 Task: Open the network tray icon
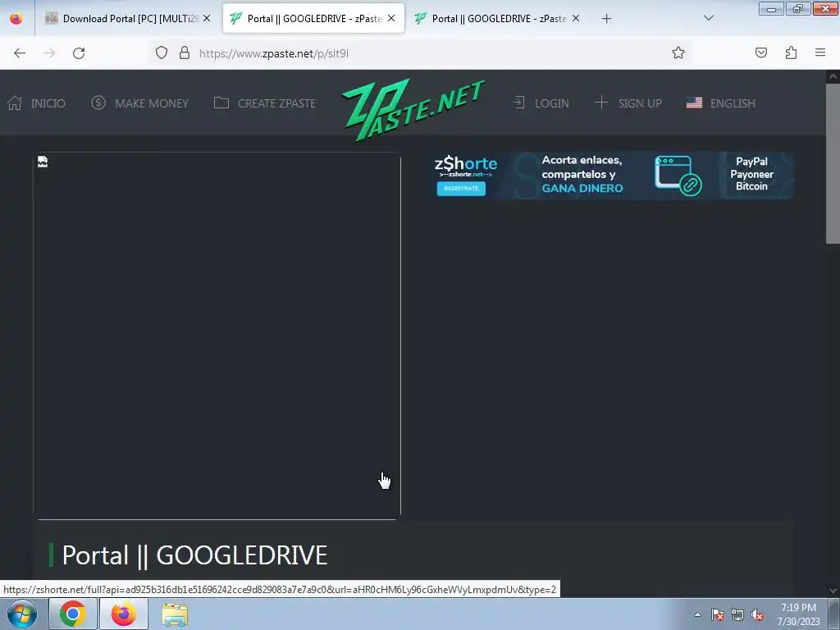tap(737, 614)
